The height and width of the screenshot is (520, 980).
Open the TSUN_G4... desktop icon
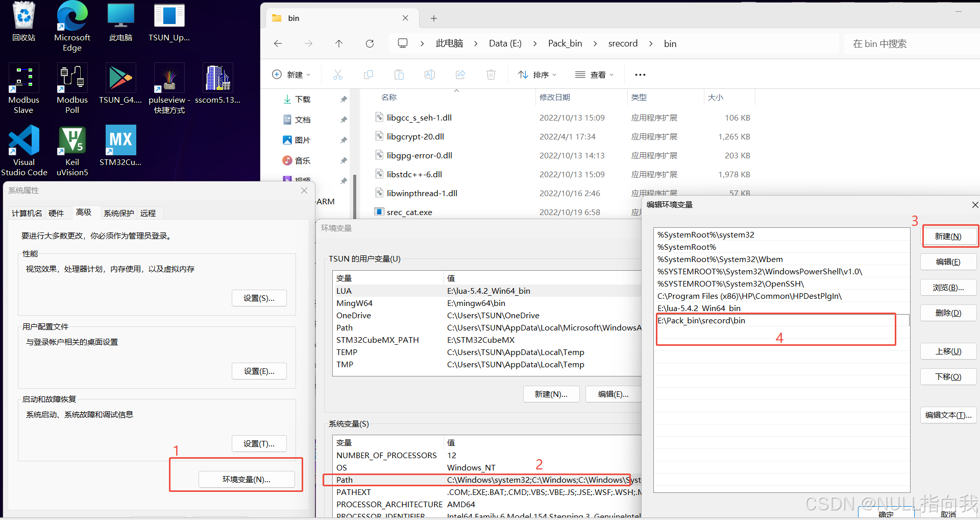(x=120, y=83)
